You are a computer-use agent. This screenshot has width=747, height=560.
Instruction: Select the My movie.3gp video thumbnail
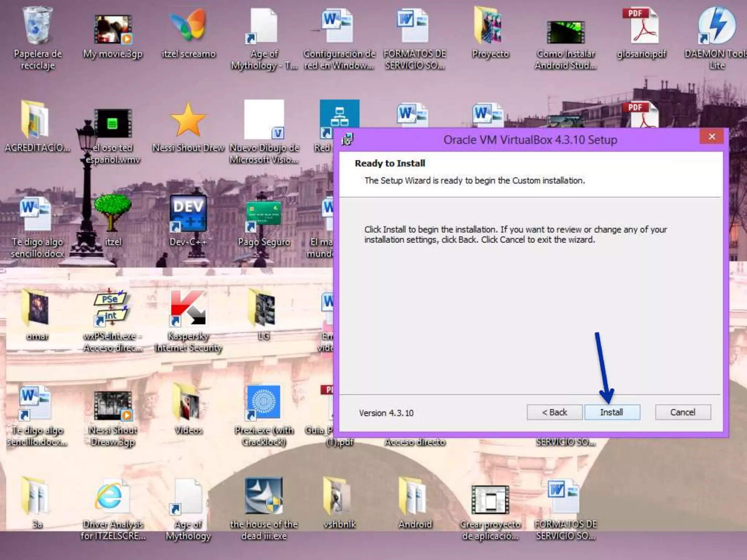coord(113,29)
